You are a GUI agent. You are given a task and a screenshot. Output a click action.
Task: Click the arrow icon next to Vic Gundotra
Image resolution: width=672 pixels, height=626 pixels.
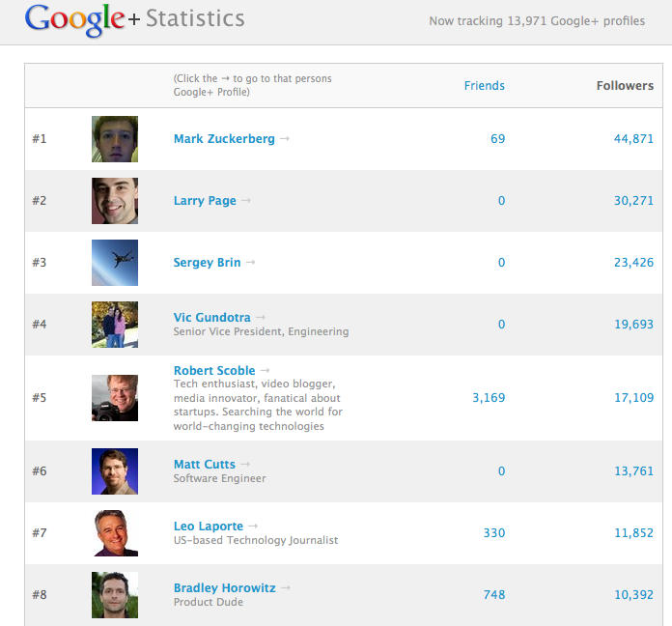(261, 318)
